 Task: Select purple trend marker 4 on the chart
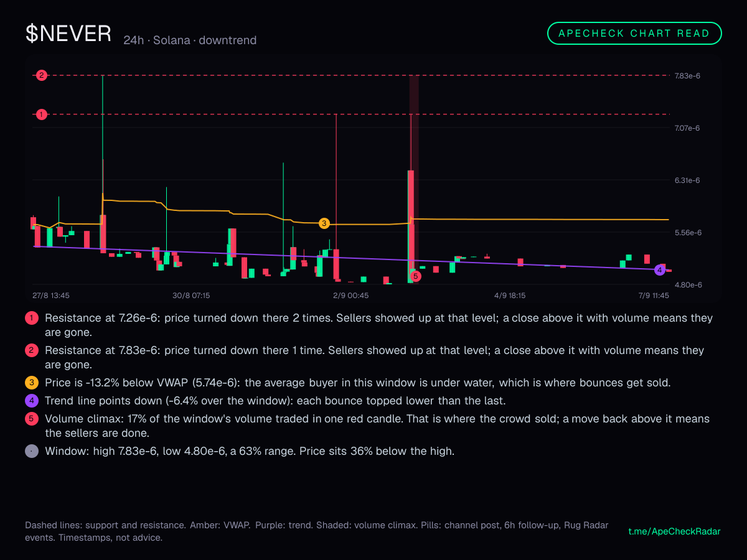pyautogui.click(x=659, y=270)
